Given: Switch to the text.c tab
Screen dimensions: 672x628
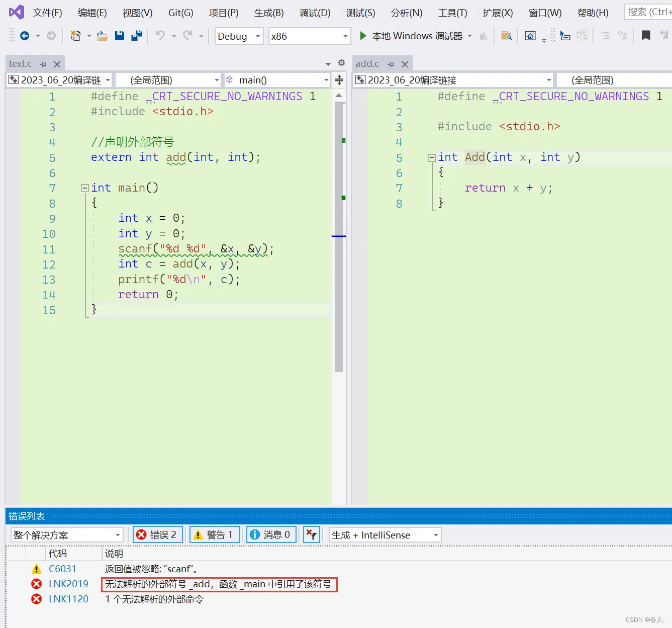Looking at the screenshot, I should pyautogui.click(x=20, y=64).
